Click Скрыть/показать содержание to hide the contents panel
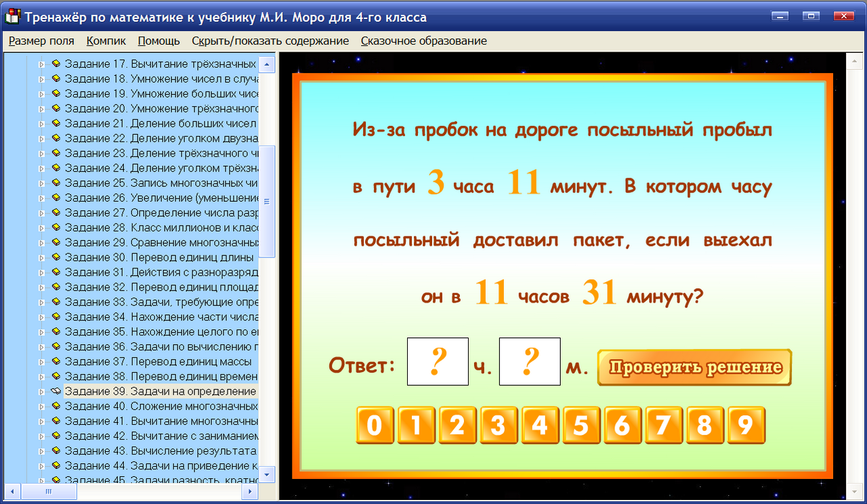The height and width of the screenshot is (504, 867). click(x=270, y=41)
